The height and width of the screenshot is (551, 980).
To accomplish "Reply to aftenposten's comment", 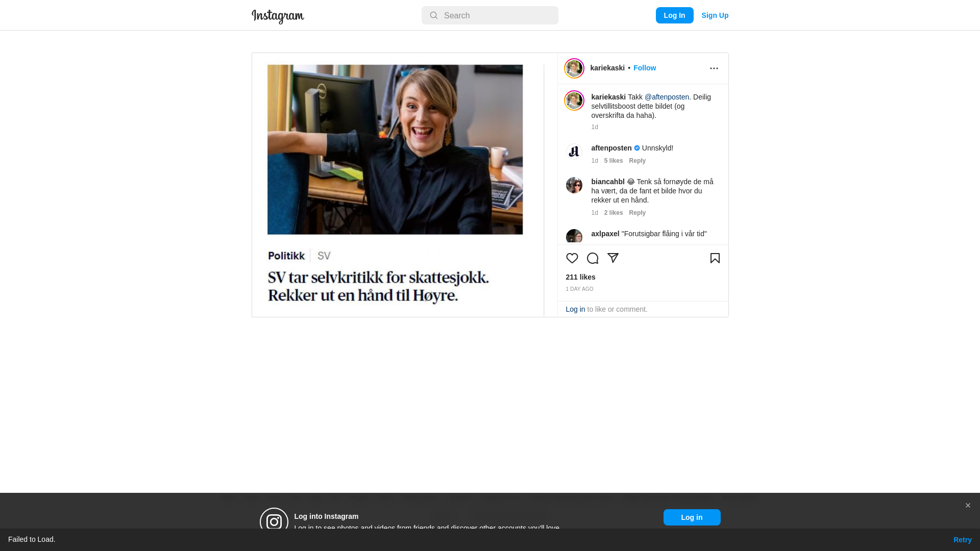I will coord(637,161).
